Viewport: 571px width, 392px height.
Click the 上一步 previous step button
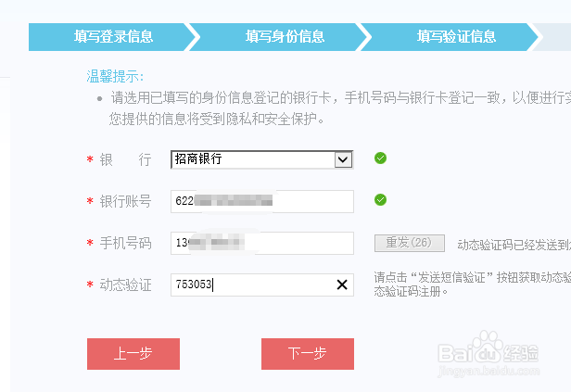coord(133,354)
